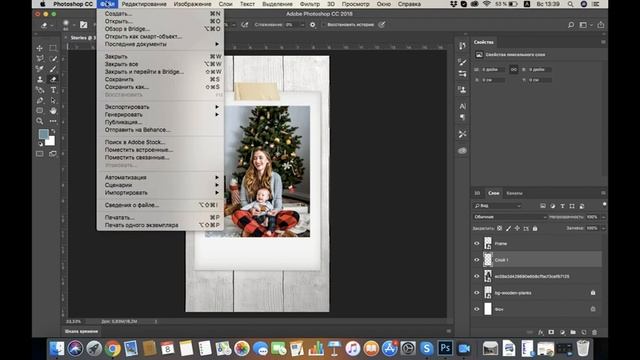Select the Hand tool

tap(53, 111)
